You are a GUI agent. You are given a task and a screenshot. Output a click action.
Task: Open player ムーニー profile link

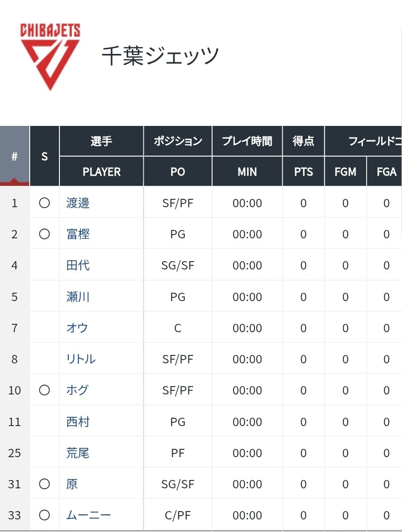tap(89, 515)
